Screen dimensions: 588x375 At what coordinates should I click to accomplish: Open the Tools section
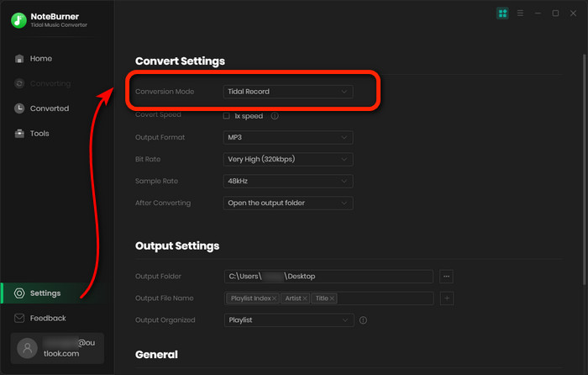(x=39, y=134)
